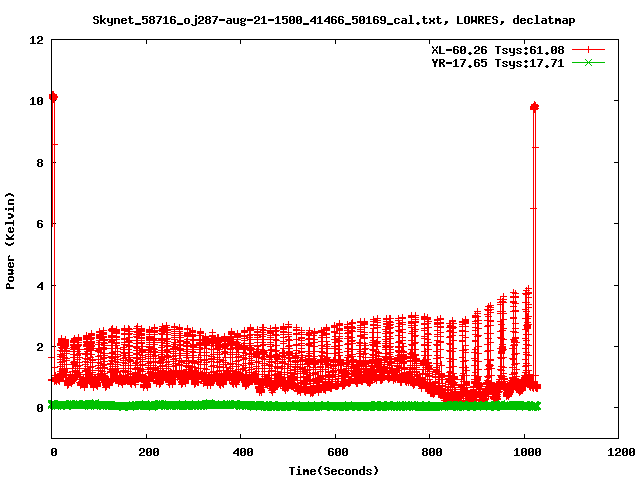
Task: Click the y-axis tick label 10
Action: pos(36,101)
